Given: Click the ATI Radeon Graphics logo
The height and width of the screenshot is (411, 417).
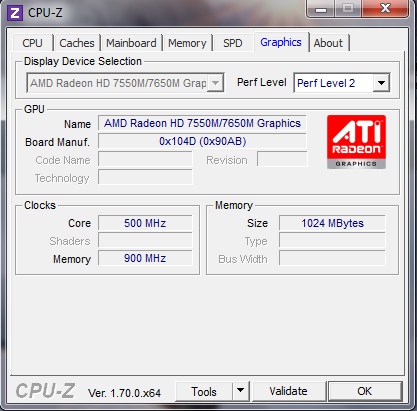Looking at the screenshot, I should click(x=356, y=142).
